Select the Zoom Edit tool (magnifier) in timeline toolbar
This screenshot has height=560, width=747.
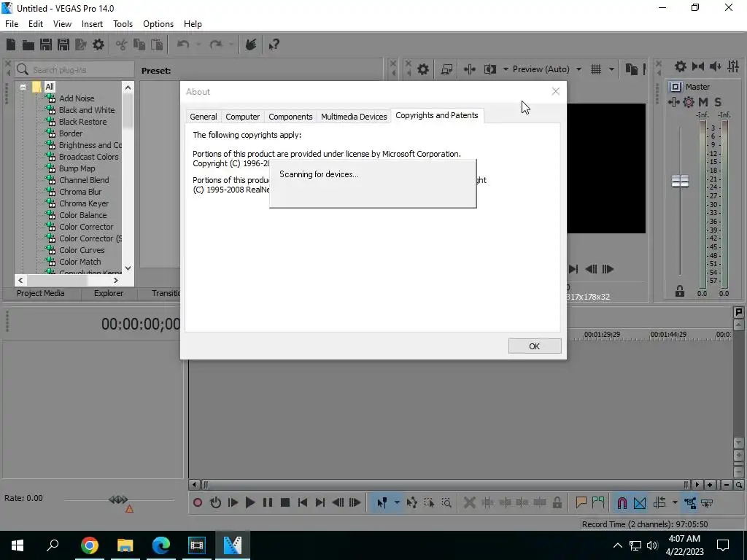446,502
